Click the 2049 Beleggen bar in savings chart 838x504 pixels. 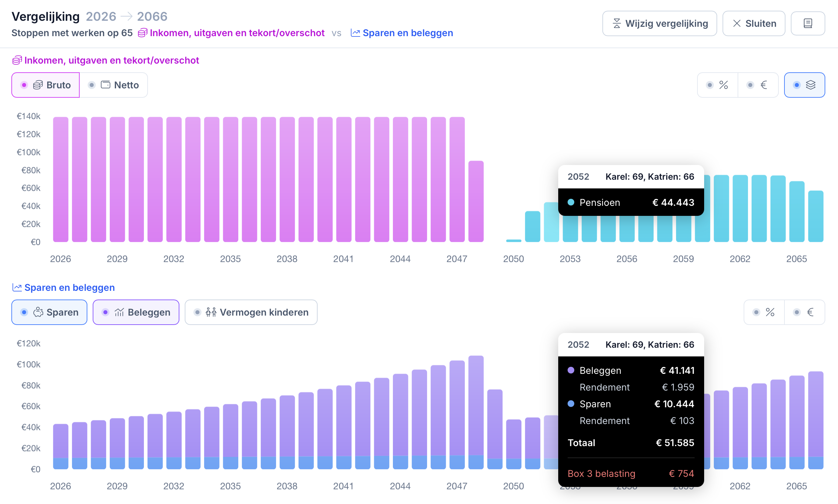[495, 424]
